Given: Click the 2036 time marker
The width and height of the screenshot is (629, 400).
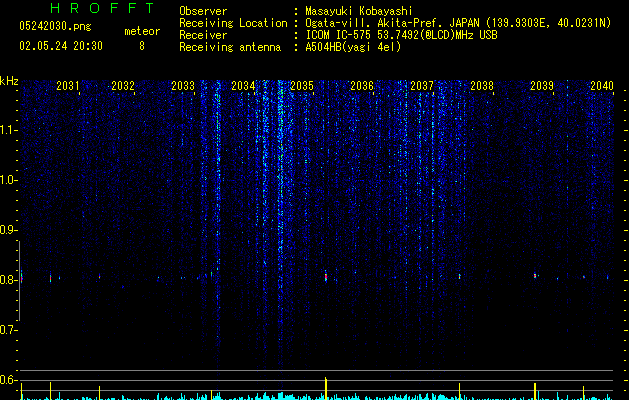Looking at the screenshot, I should click(362, 86).
